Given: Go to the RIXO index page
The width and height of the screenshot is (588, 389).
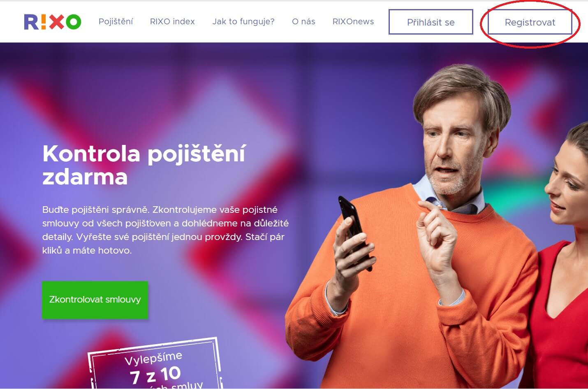Looking at the screenshot, I should click(172, 21).
